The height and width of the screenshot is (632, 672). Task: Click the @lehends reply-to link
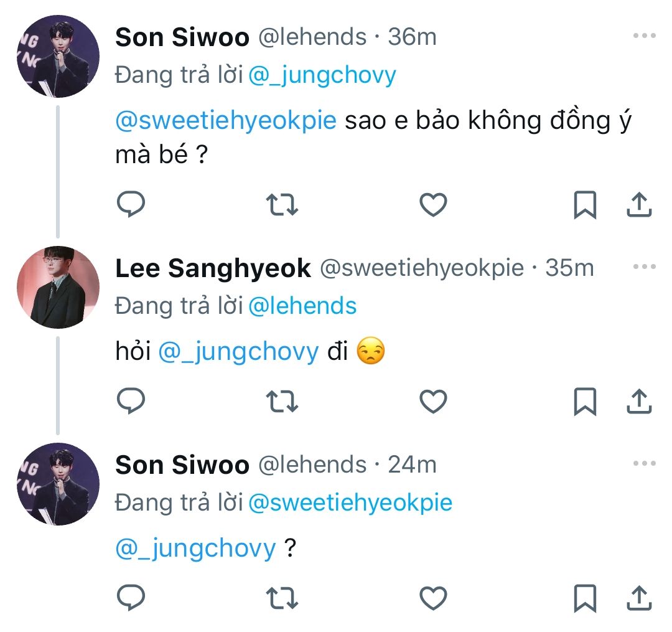[302, 306]
